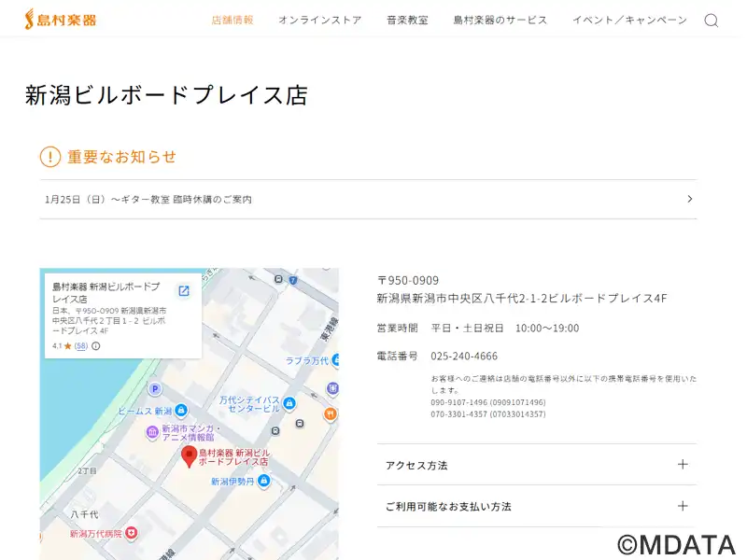The width and height of the screenshot is (747, 560).
Task: Click the phone number 025-240-4666
Action: pos(464,357)
